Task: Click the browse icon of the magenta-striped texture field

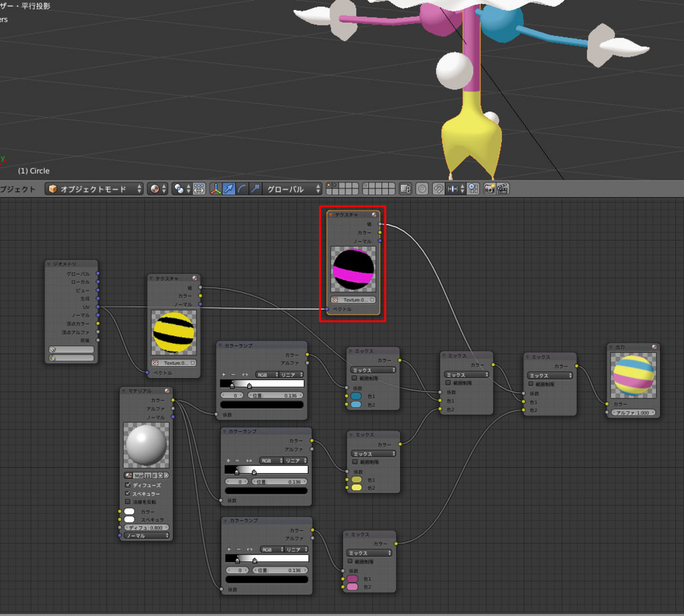Action: (335, 300)
